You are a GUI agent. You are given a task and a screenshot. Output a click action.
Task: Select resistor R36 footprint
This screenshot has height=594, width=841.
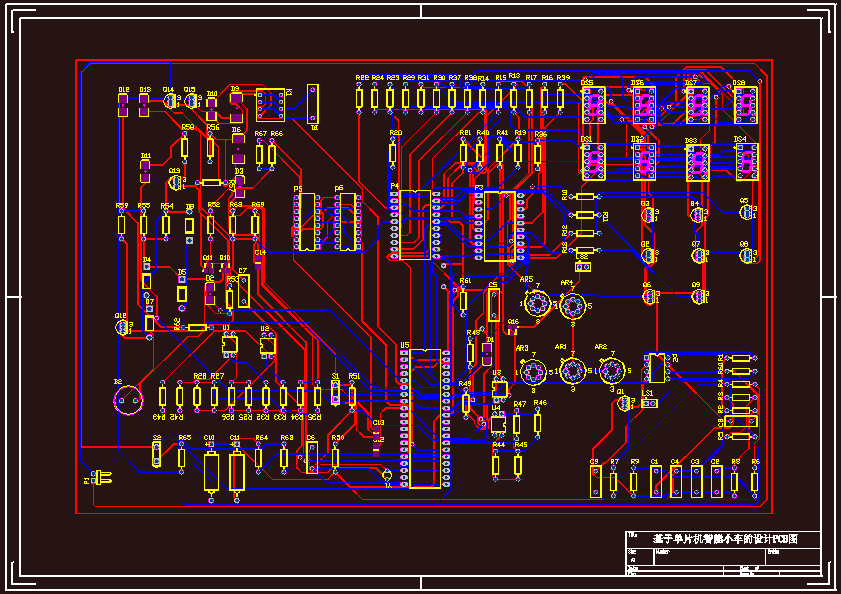click(x=538, y=154)
